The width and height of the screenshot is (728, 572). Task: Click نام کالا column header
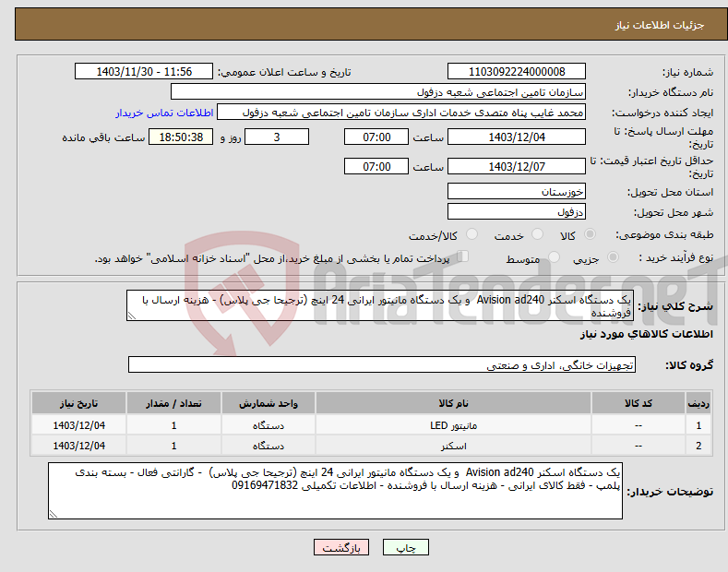[453, 403]
